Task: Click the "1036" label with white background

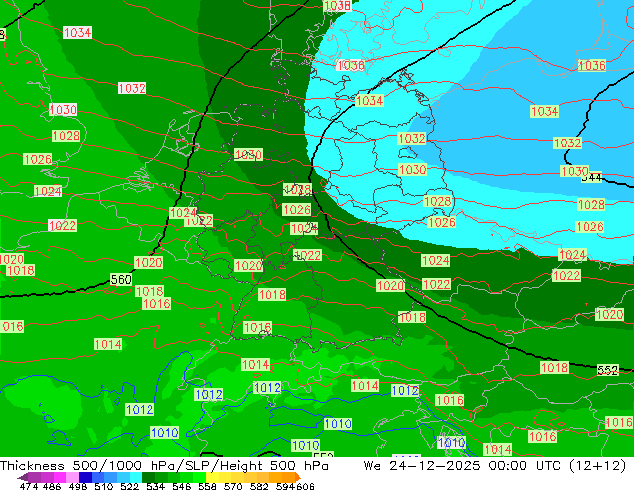Action: pos(351,65)
